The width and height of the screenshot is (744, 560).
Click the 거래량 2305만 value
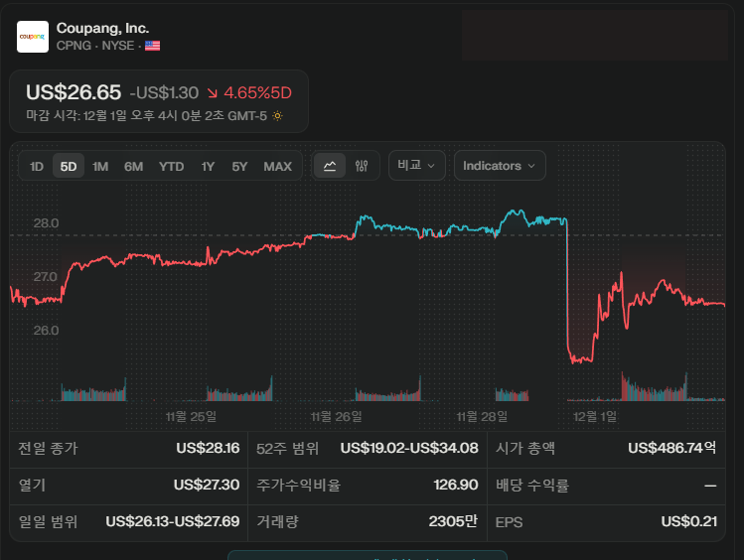(x=453, y=521)
